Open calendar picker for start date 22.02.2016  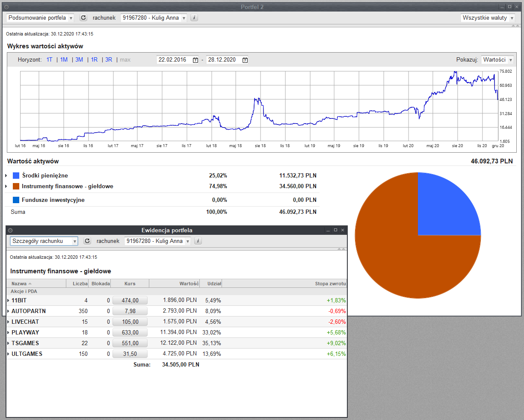pos(195,60)
